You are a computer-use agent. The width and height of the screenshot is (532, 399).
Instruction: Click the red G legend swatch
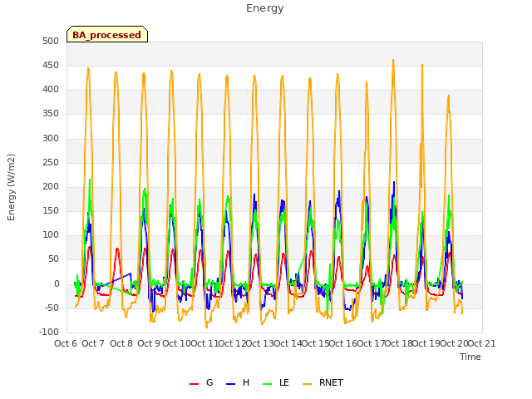click(x=194, y=384)
